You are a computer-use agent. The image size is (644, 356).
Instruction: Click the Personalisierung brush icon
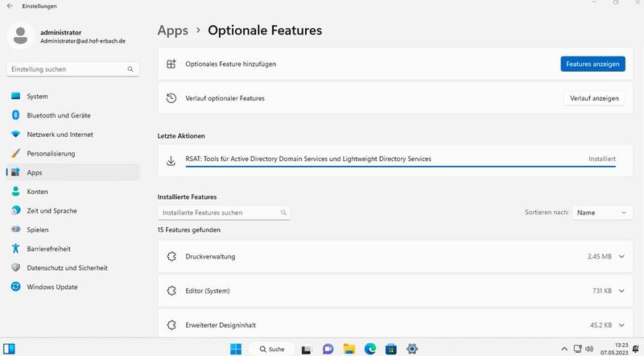15,153
